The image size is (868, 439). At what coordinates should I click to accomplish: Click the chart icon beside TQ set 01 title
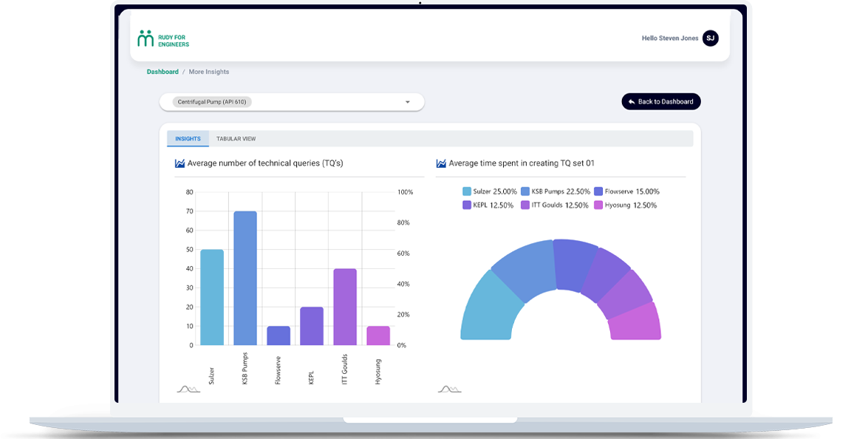pos(441,163)
